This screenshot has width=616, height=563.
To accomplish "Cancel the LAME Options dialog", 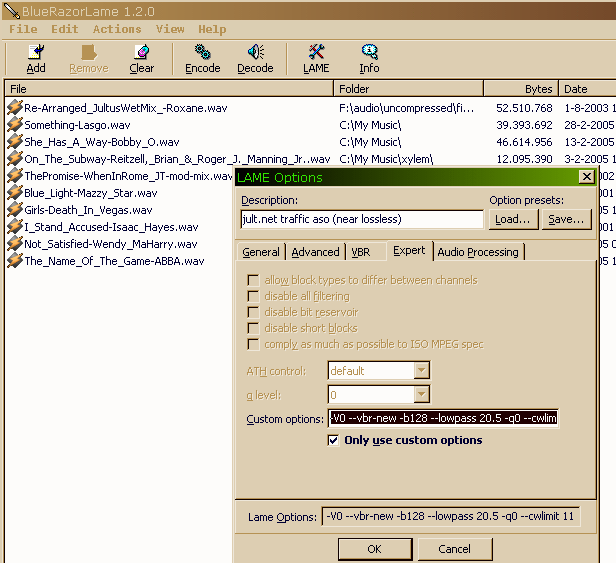I will click(455, 549).
